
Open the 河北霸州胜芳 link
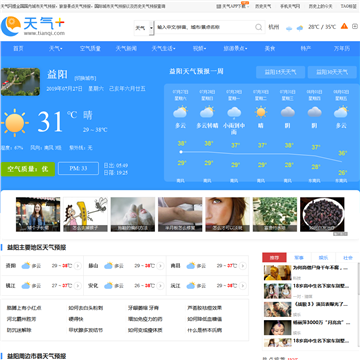[21, 319]
